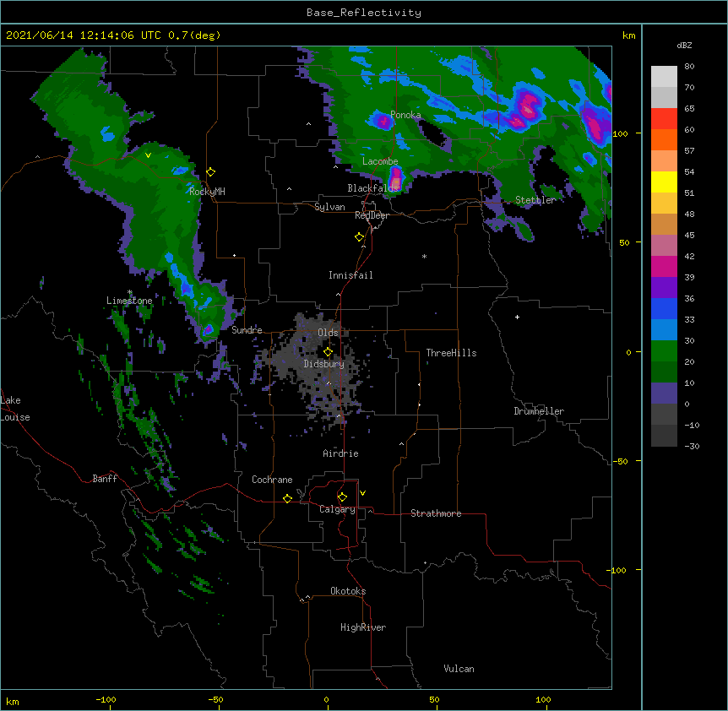Click the dBZ legend heading
Image resolution: width=728 pixels, height=711 pixels.
click(x=684, y=45)
